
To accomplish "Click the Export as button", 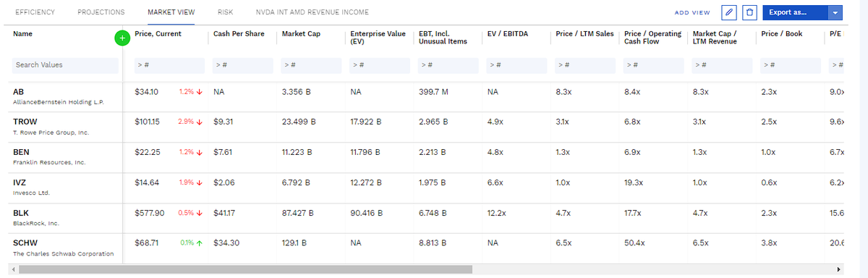I will coord(795,12).
